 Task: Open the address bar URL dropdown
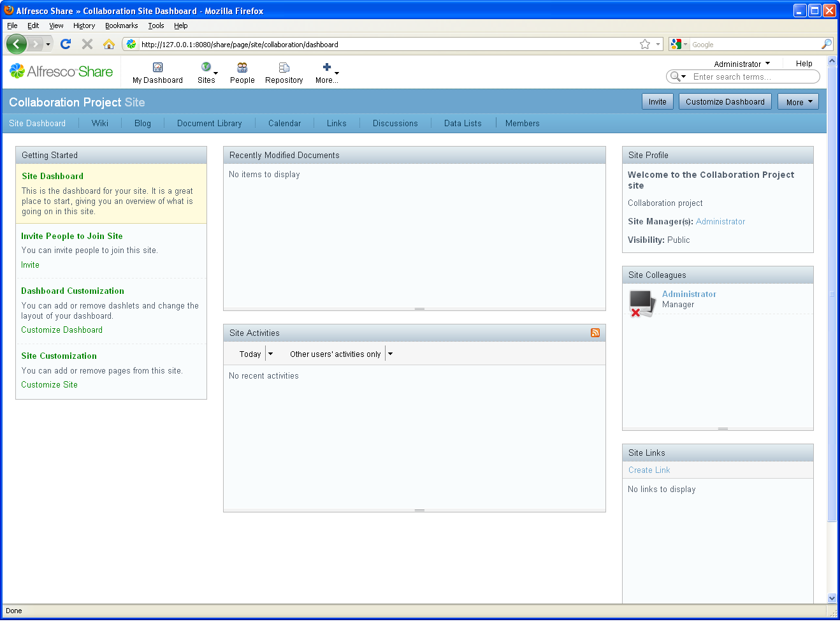658,44
